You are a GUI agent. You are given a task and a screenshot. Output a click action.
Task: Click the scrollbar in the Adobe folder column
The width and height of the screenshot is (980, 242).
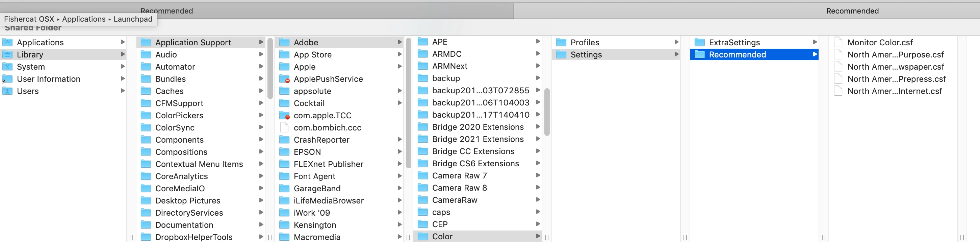click(409, 103)
